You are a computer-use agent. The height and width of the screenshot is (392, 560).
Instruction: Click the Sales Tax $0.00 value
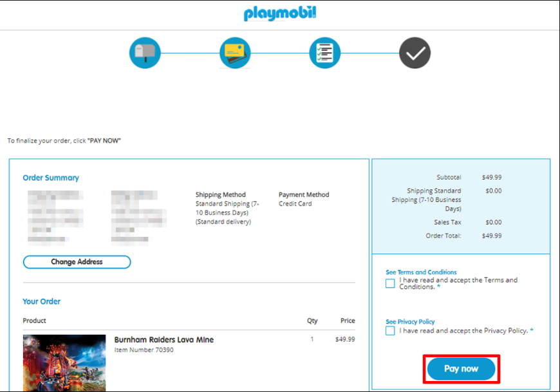coord(493,222)
